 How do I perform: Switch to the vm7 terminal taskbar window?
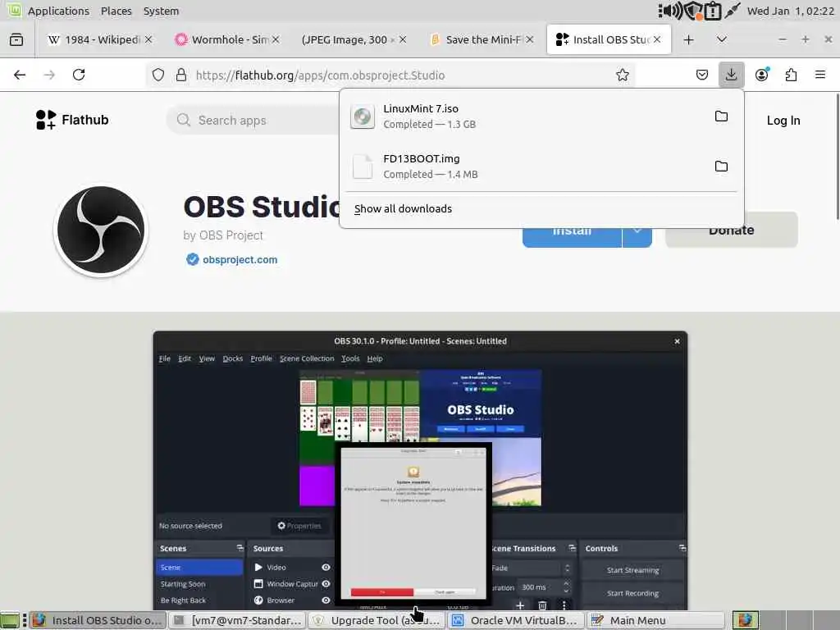coord(239,620)
